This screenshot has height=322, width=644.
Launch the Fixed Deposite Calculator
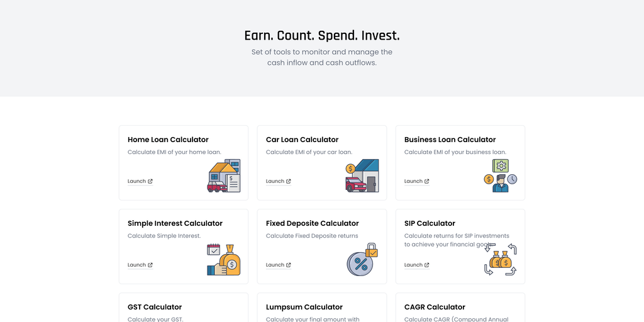(275, 265)
